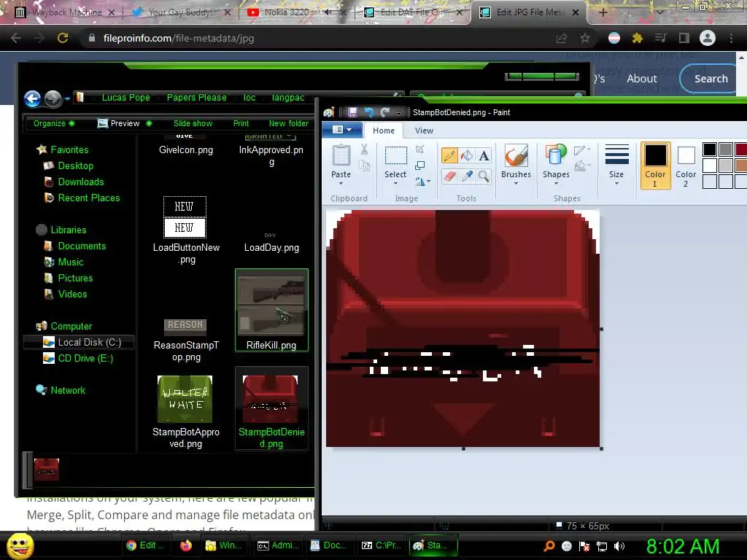
Task: Open the shape Outline dropdown
Action: (582, 150)
